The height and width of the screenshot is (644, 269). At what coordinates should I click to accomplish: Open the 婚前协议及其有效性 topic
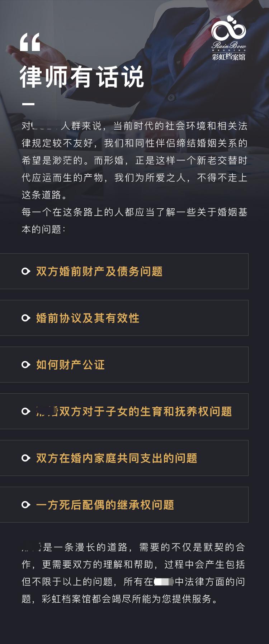(124, 318)
